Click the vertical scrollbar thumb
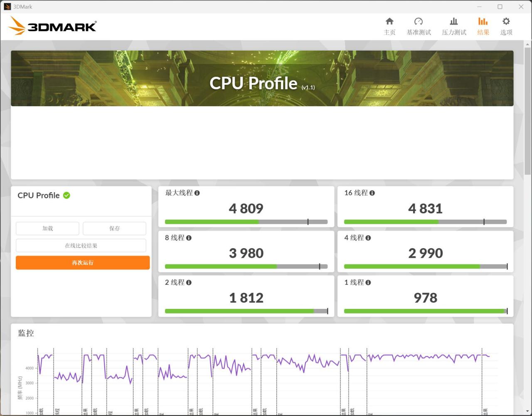 [x=528, y=110]
